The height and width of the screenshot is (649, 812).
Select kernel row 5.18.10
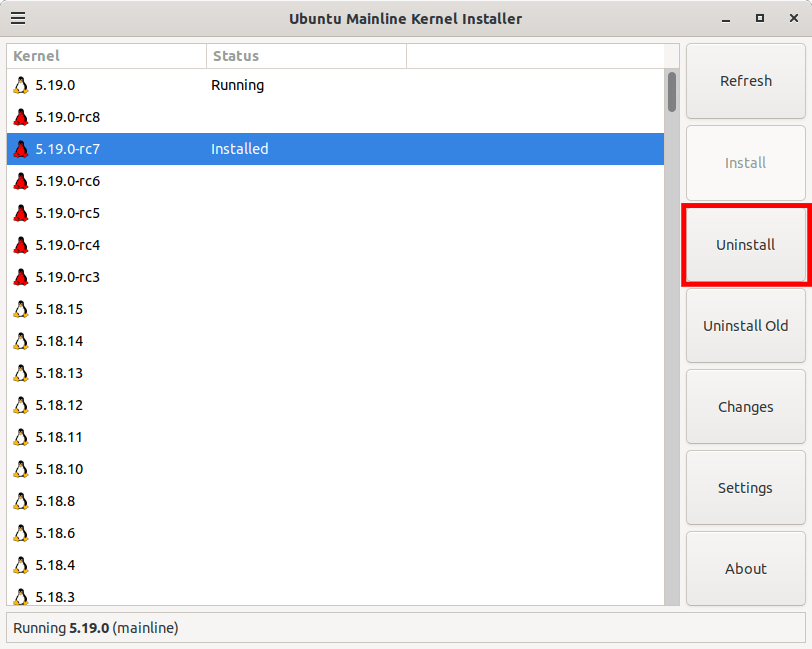tap(335, 469)
